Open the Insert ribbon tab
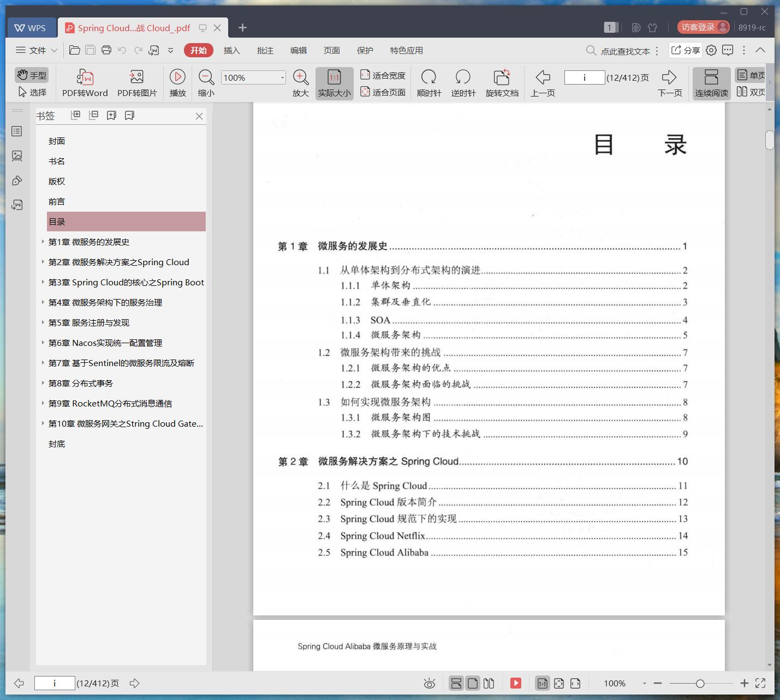Screen dimensions: 780x700 coord(231,50)
